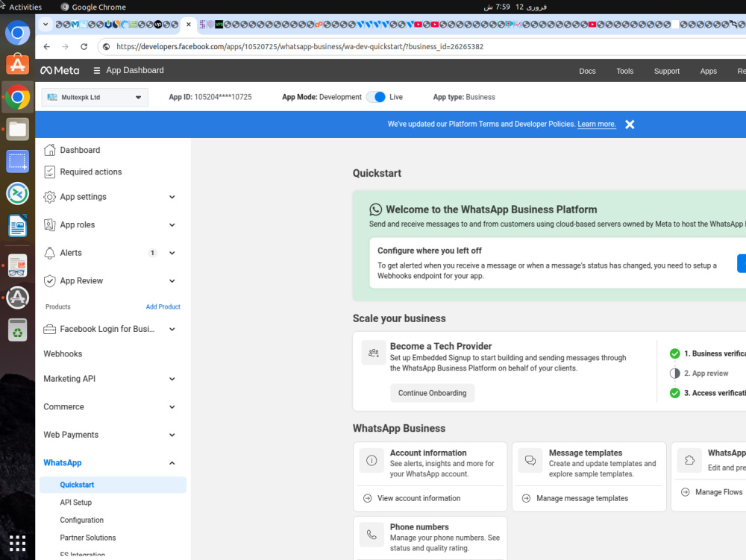Screen dimensions: 746x560
Task: Expand Marketing API chevron
Action: click(172, 379)
